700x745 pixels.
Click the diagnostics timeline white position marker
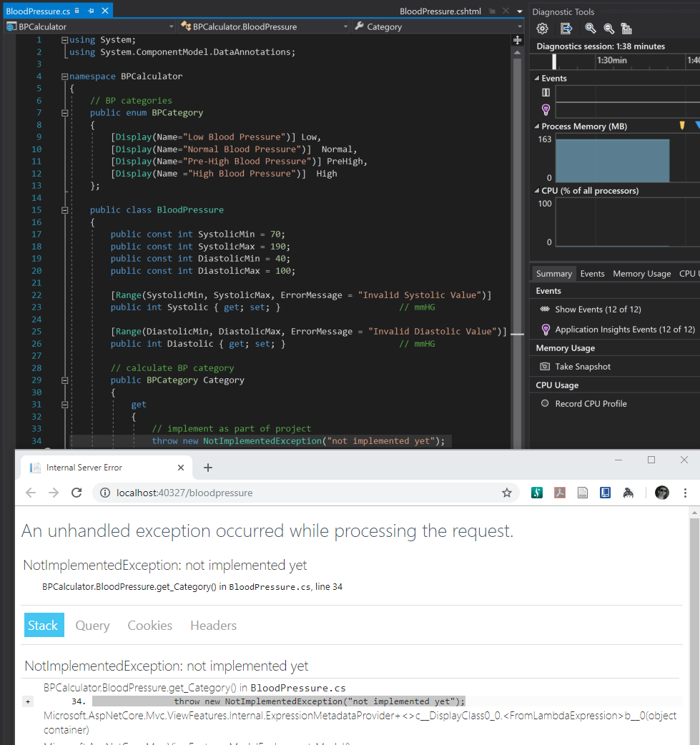[554, 61]
